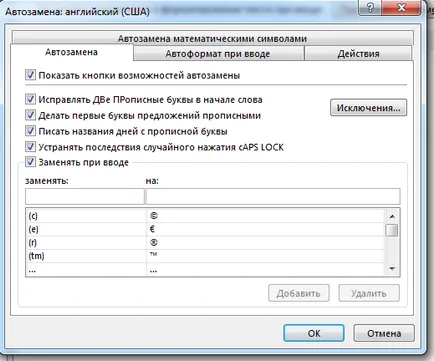
Task: Cancel with the Отмена button
Action: coord(384,333)
